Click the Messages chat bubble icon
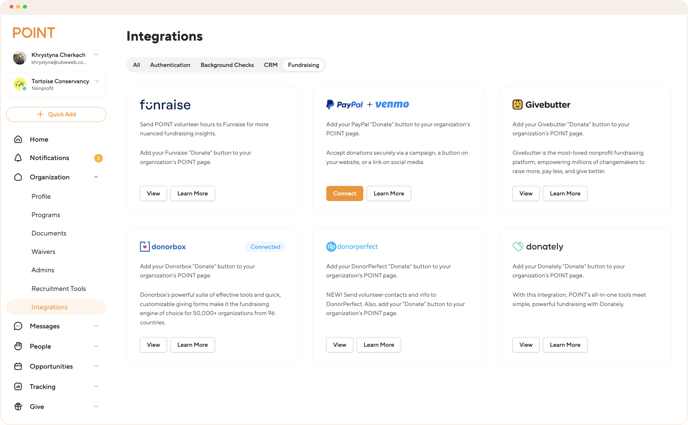This screenshot has height=425, width=688. (x=18, y=326)
